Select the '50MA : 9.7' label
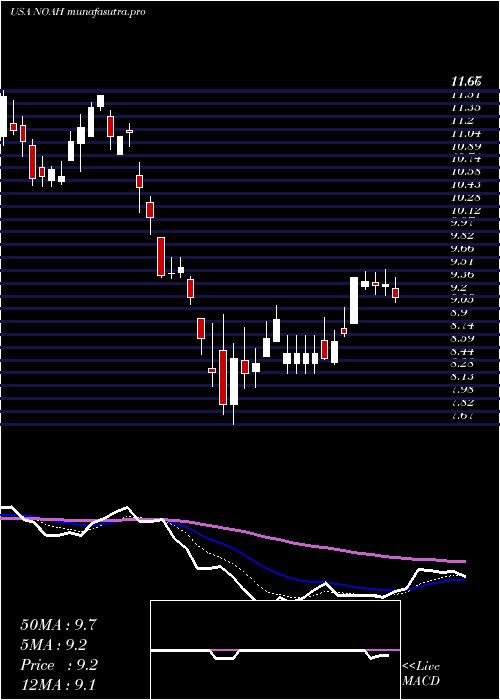The height and width of the screenshot is (700, 500). [x=58, y=625]
